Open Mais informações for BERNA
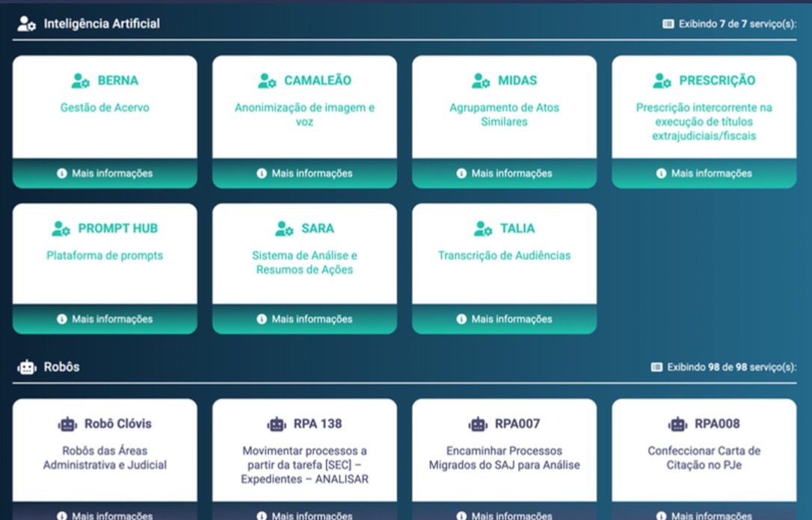Screen dimensions: 812x520 (105, 173)
